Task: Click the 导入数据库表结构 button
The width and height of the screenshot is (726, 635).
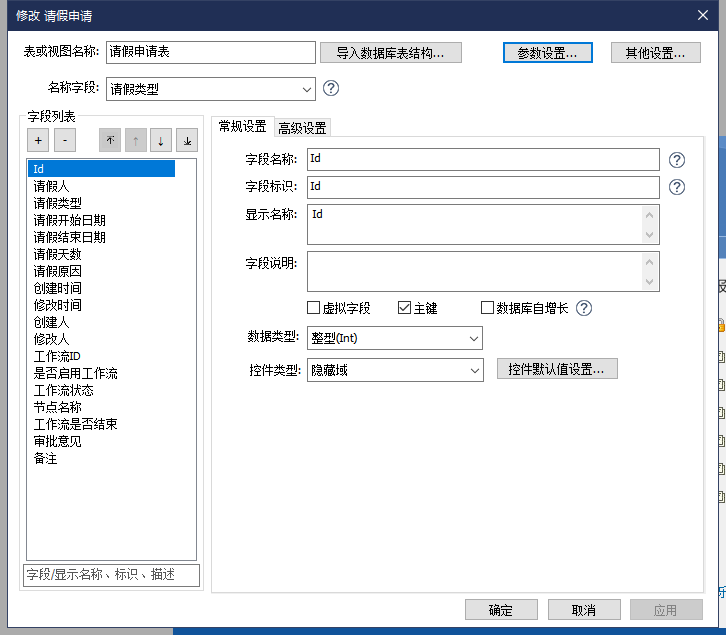Action: click(x=391, y=53)
